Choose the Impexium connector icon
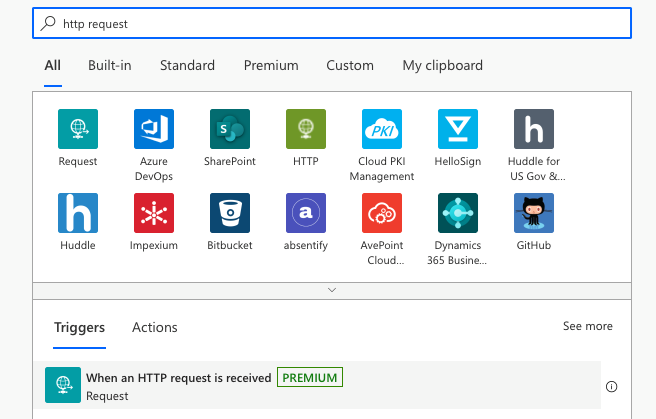Viewport: 656px width, 419px height. [154, 213]
